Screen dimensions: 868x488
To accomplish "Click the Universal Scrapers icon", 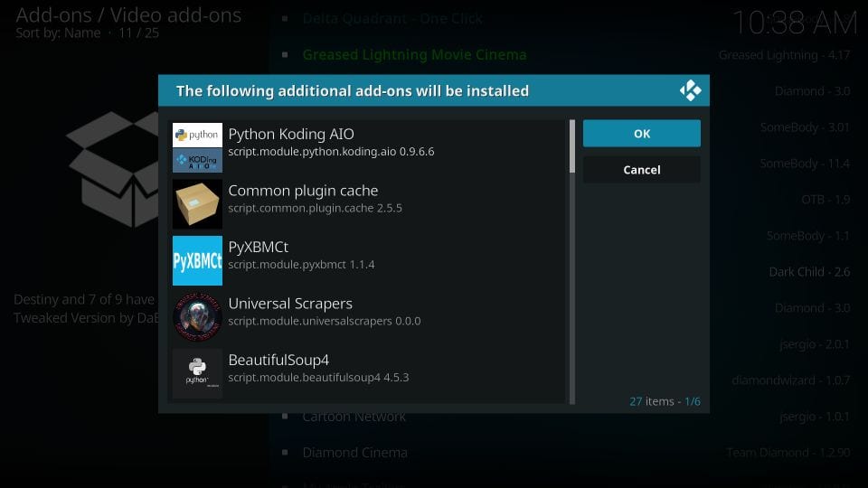I will pos(197,317).
